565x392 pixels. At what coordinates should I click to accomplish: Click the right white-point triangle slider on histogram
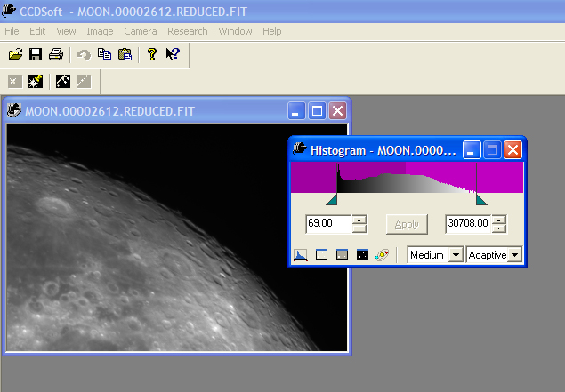(481, 200)
